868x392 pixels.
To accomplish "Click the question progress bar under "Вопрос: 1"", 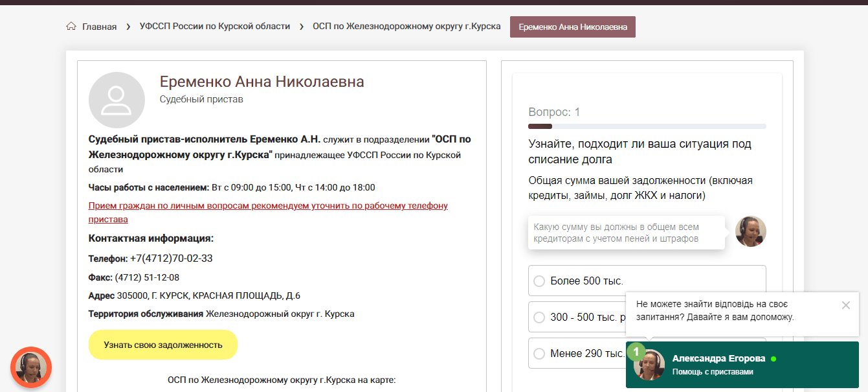I will 646,126.
